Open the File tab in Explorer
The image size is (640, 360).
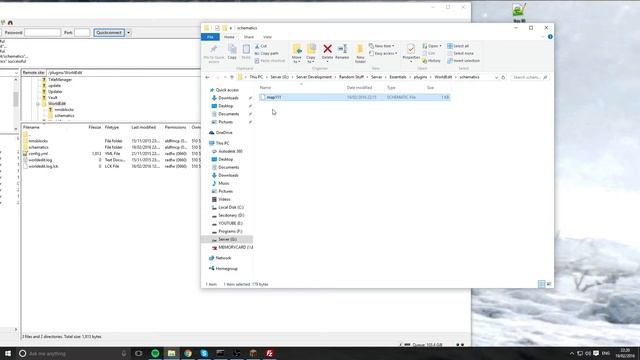click(x=210, y=37)
